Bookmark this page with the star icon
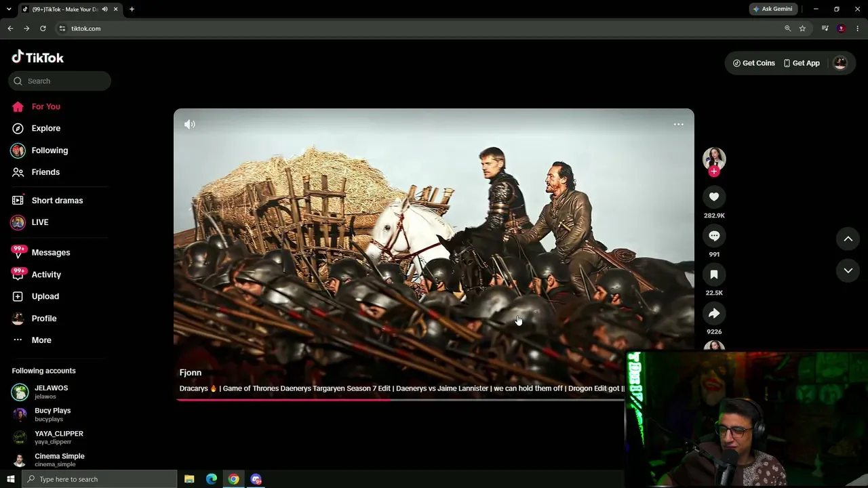 (x=802, y=28)
